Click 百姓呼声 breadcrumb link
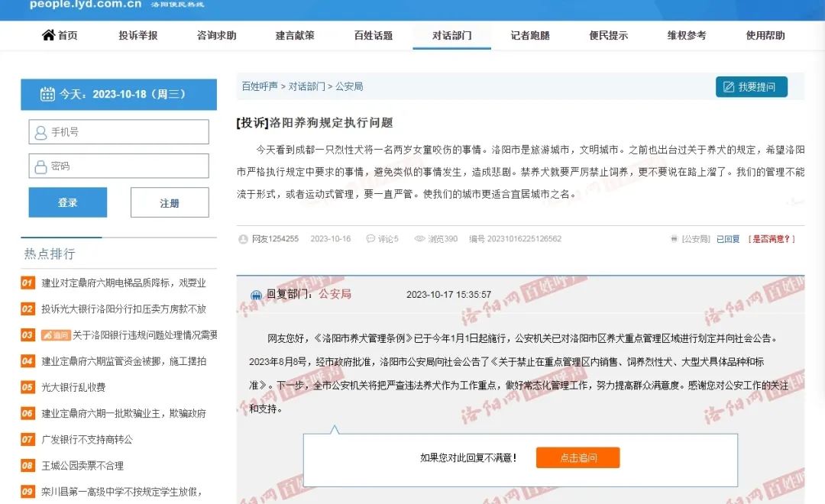Viewport: 825px width, 504px height. [x=260, y=86]
